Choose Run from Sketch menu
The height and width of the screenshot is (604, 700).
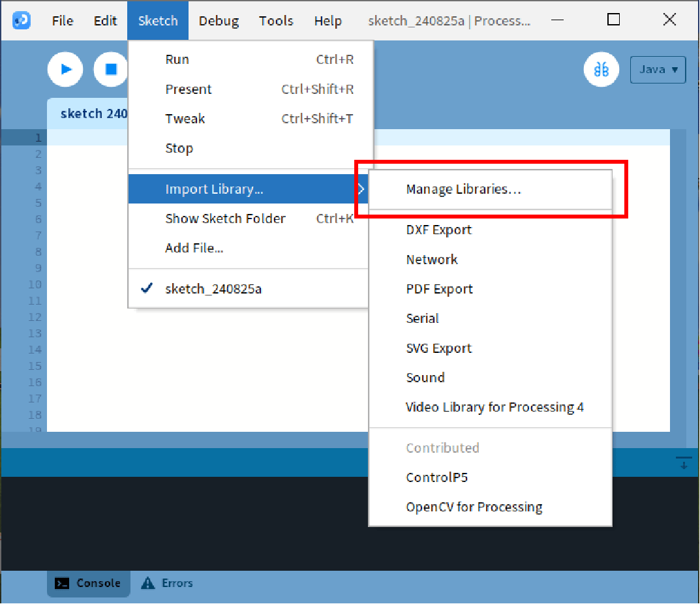point(251,59)
